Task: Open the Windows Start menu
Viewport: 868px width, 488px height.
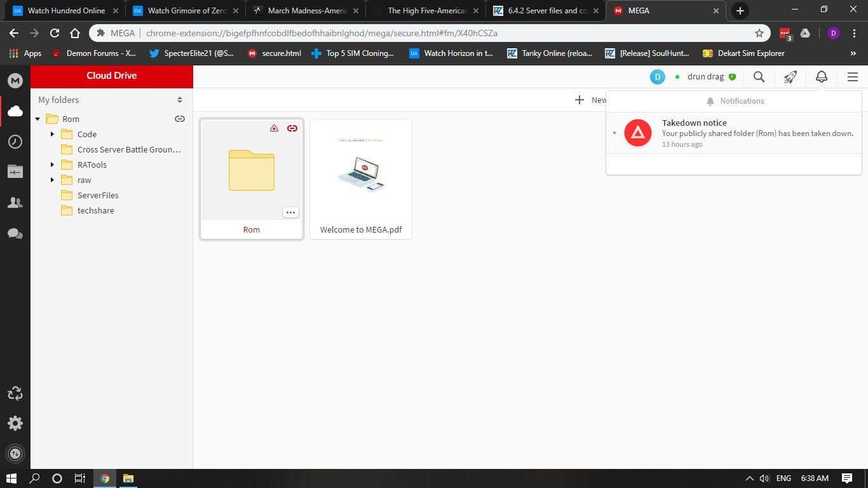Action: tap(11, 478)
